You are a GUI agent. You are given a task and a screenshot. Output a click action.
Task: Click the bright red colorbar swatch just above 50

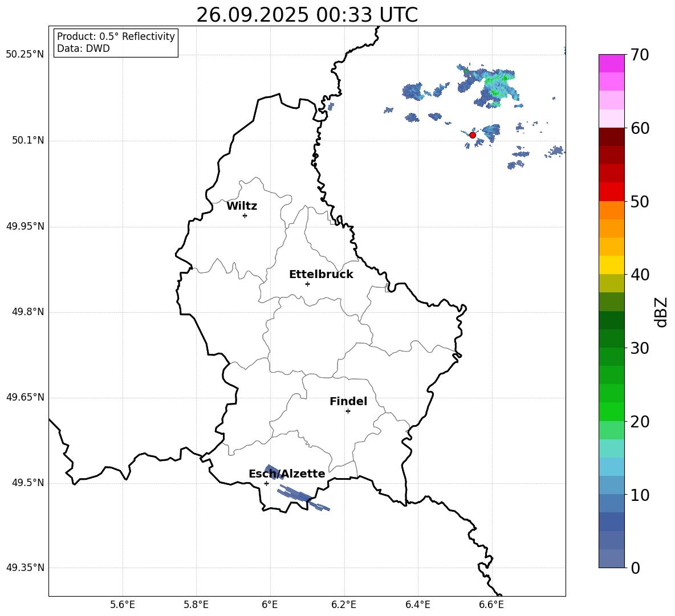[x=612, y=192]
